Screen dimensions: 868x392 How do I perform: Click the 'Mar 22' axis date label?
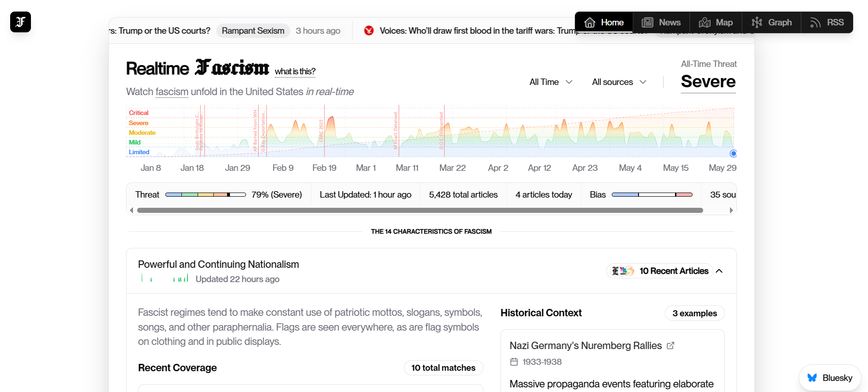pos(452,168)
